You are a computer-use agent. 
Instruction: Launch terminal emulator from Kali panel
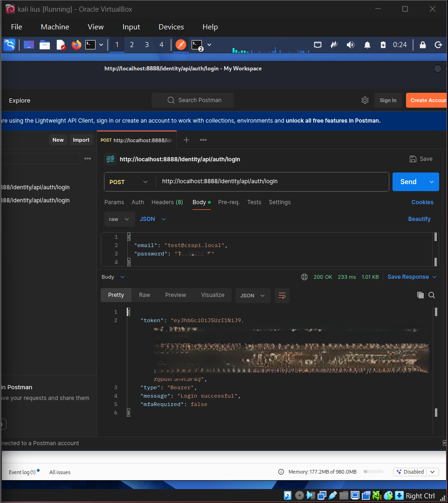(x=90, y=45)
